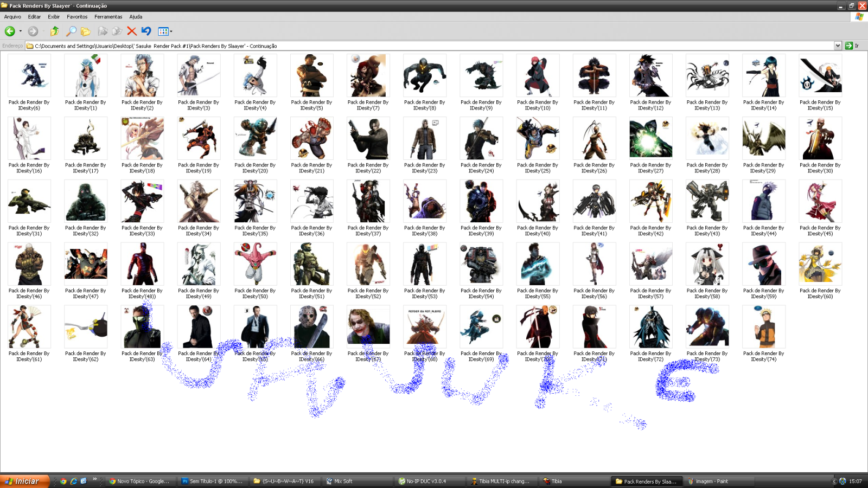Select thumbnail Pack de Render By IDesity'(73)
The width and height of the screenshot is (868, 488).
click(707, 327)
